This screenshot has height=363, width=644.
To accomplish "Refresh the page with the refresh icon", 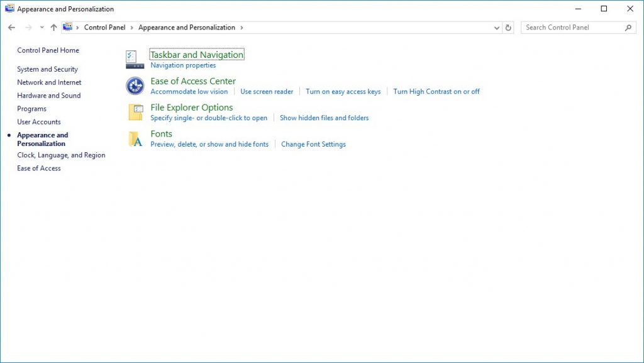I will click(508, 27).
